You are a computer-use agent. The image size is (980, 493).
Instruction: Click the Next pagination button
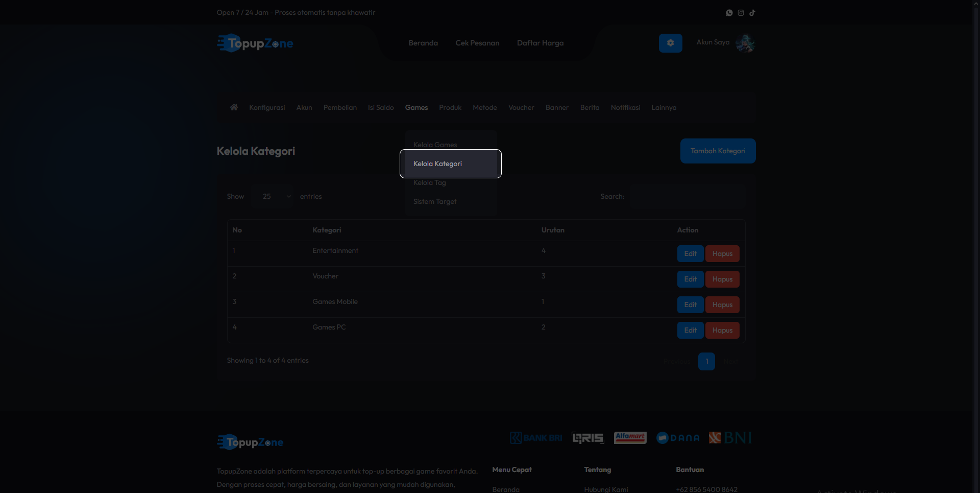(x=730, y=361)
